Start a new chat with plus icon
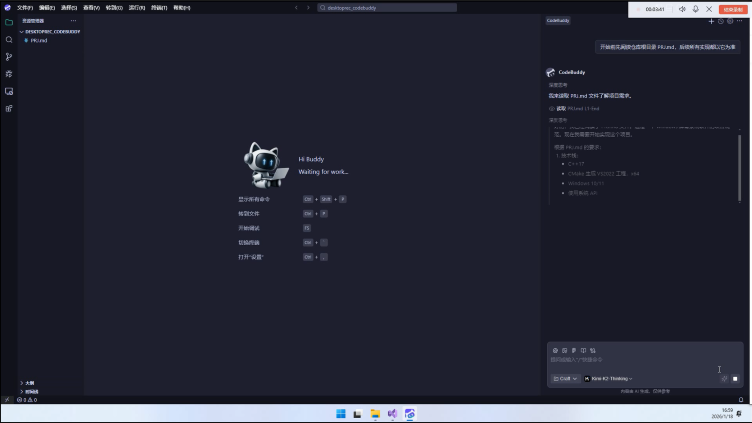 point(711,21)
